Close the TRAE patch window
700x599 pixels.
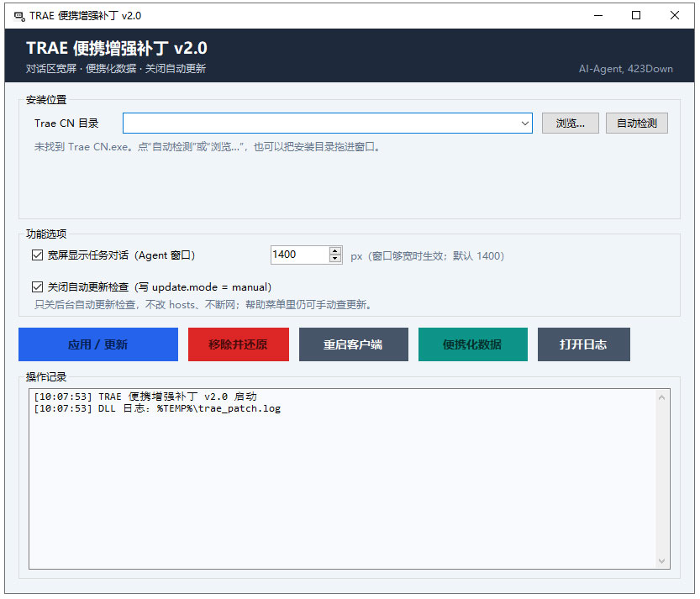pos(675,16)
